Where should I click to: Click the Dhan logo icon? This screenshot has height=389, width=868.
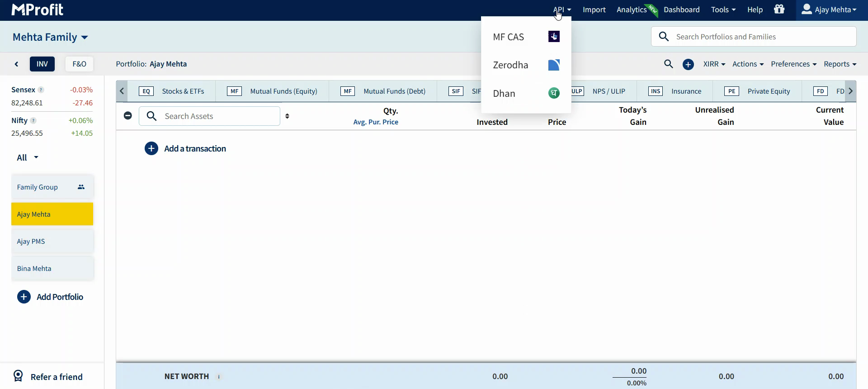click(554, 93)
